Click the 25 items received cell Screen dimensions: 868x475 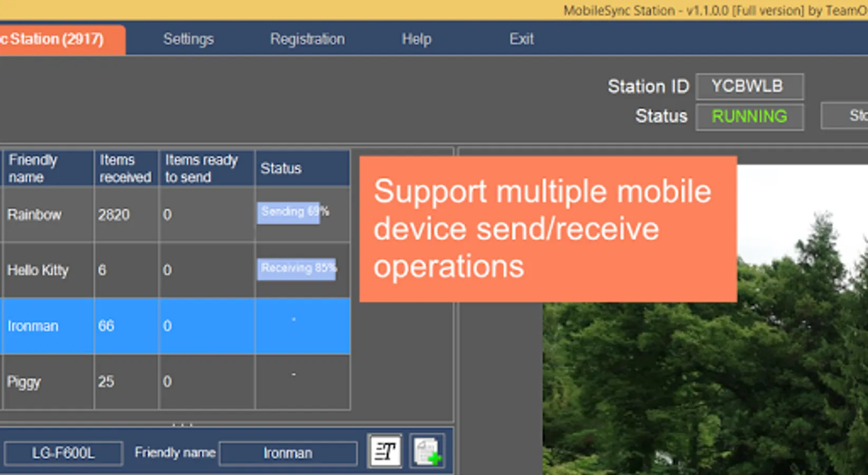[x=127, y=382]
